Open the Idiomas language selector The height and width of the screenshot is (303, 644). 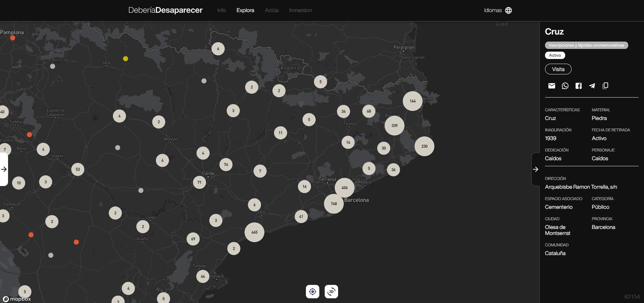pyautogui.click(x=498, y=10)
